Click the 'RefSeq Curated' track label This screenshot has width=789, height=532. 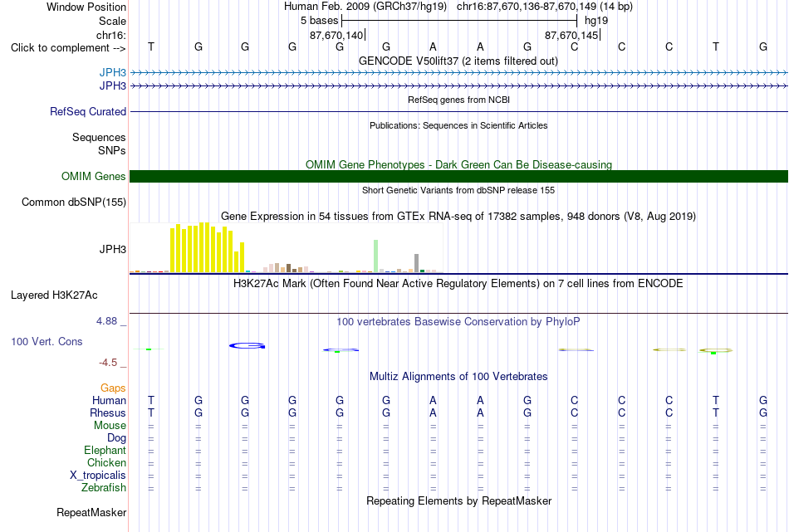88,112
